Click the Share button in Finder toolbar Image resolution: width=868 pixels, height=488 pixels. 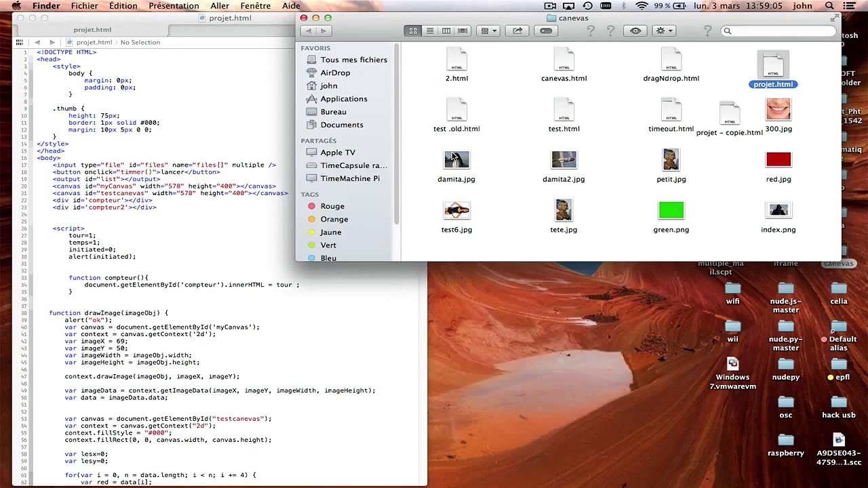pos(517,30)
